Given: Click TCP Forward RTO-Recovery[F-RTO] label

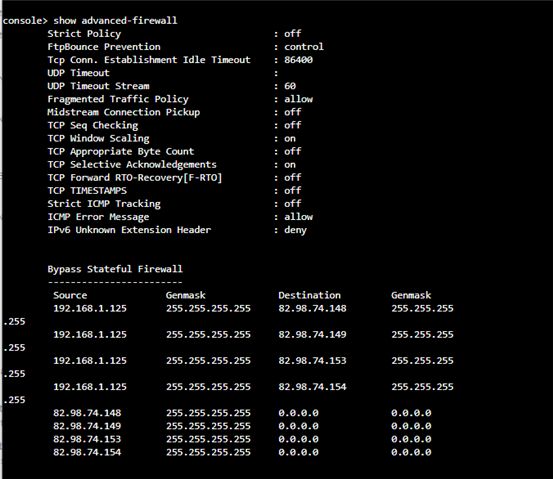Looking at the screenshot, I should (135, 178).
